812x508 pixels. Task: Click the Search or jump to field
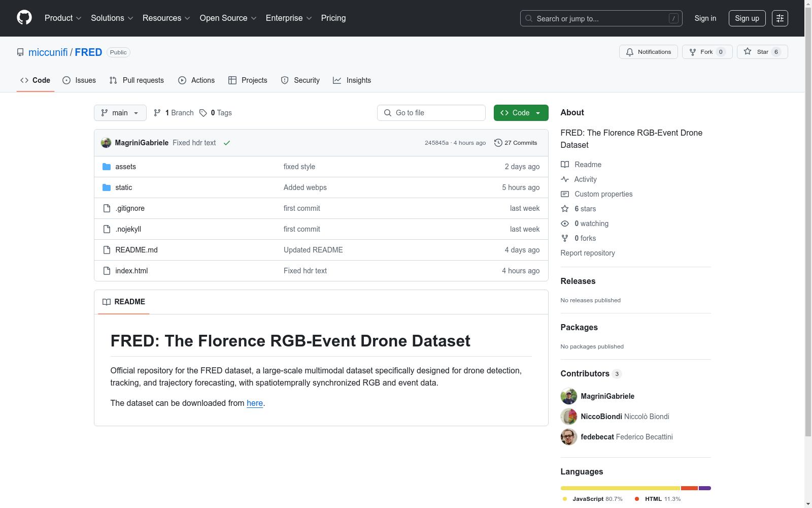(601, 18)
